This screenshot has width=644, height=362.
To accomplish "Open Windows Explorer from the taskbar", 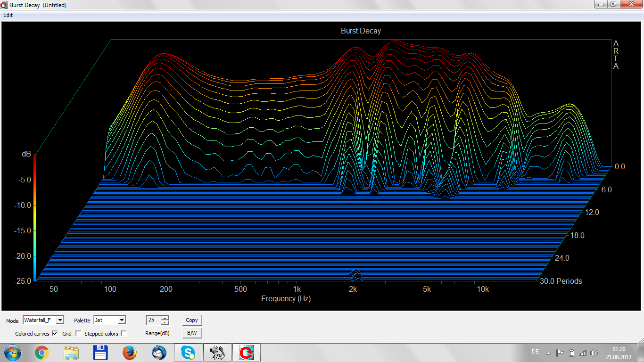I will (x=71, y=353).
